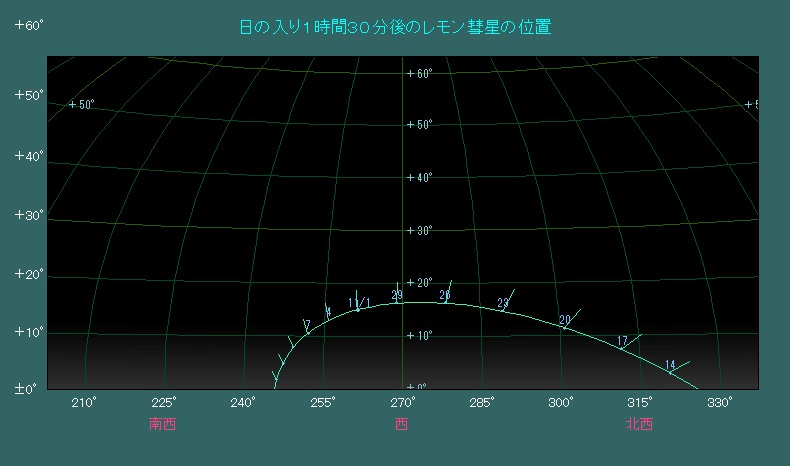Click the 210° azimuth axis label

[84, 403]
